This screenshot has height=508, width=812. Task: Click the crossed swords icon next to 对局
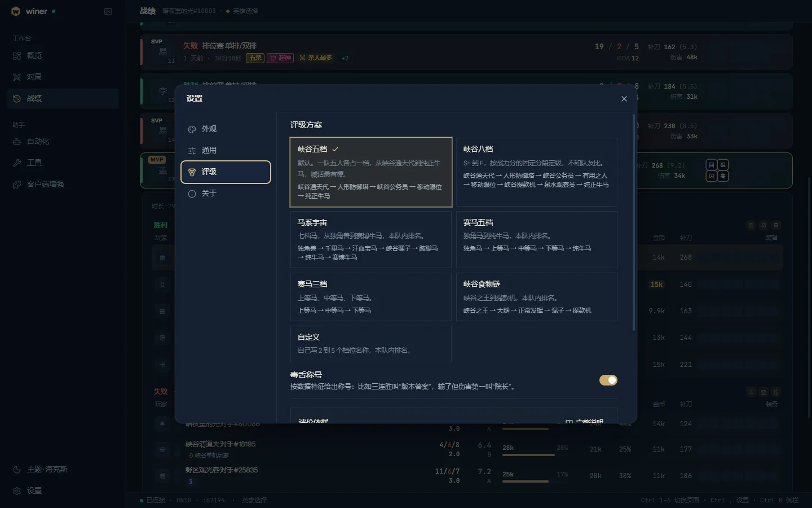(17, 77)
